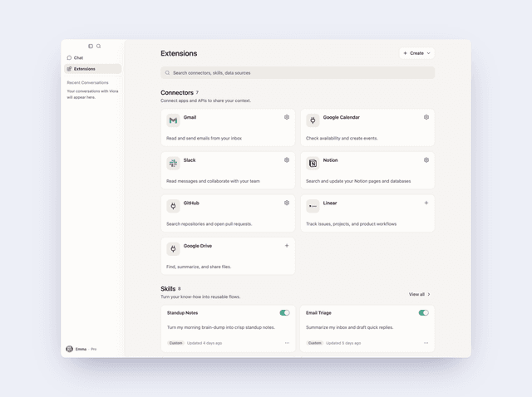Screen dimensions: 532x397
Task: Click the 'Extensions' page title
Action: point(179,53)
